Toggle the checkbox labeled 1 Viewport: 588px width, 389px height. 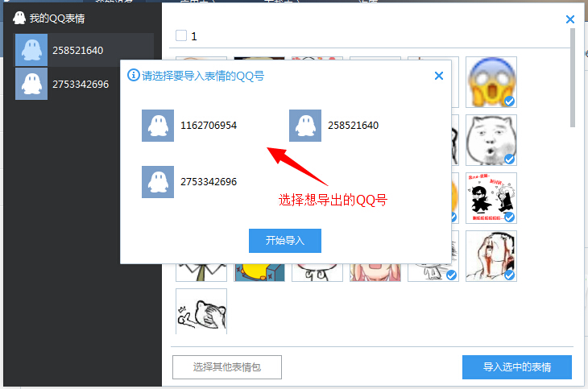pos(181,35)
